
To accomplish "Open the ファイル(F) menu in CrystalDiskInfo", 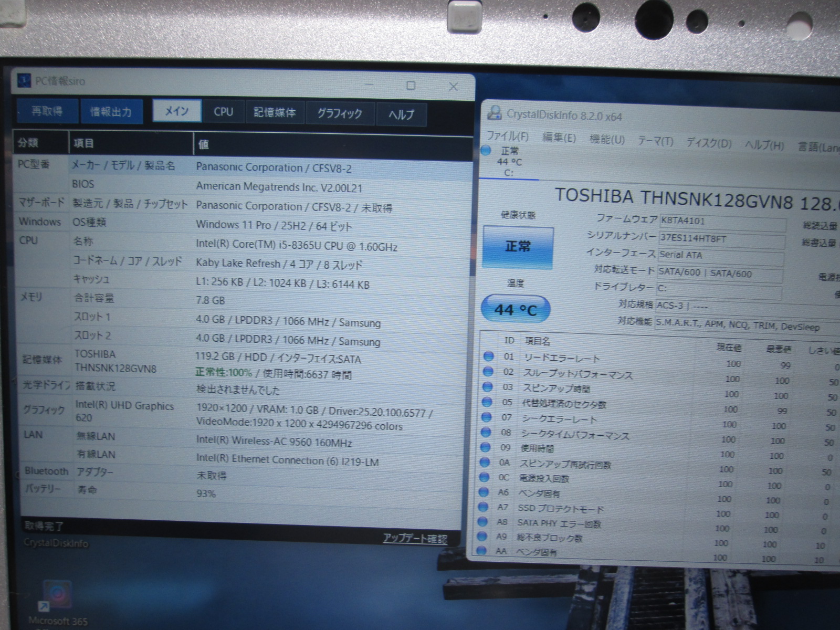I will pyautogui.click(x=507, y=136).
